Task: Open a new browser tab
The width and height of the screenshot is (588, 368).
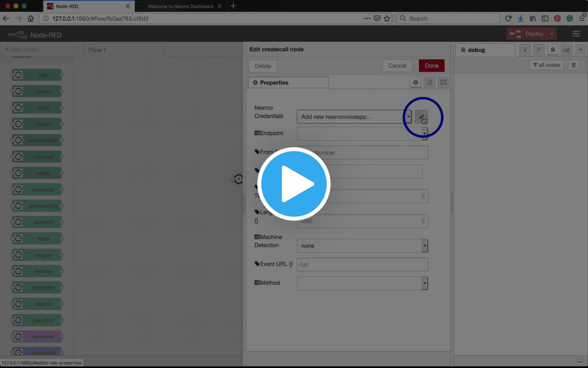Action: click(x=233, y=6)
